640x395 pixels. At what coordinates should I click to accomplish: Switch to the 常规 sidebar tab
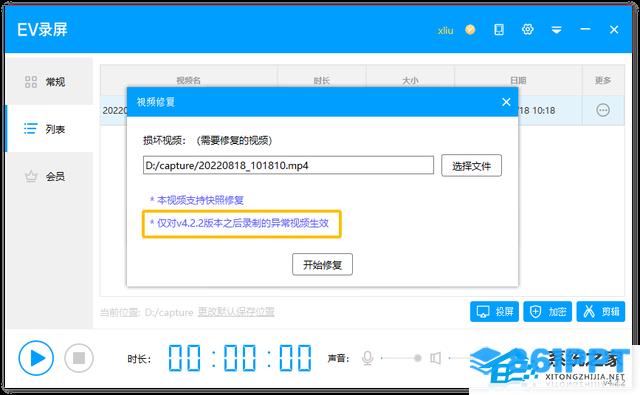(x=50, y=82)
